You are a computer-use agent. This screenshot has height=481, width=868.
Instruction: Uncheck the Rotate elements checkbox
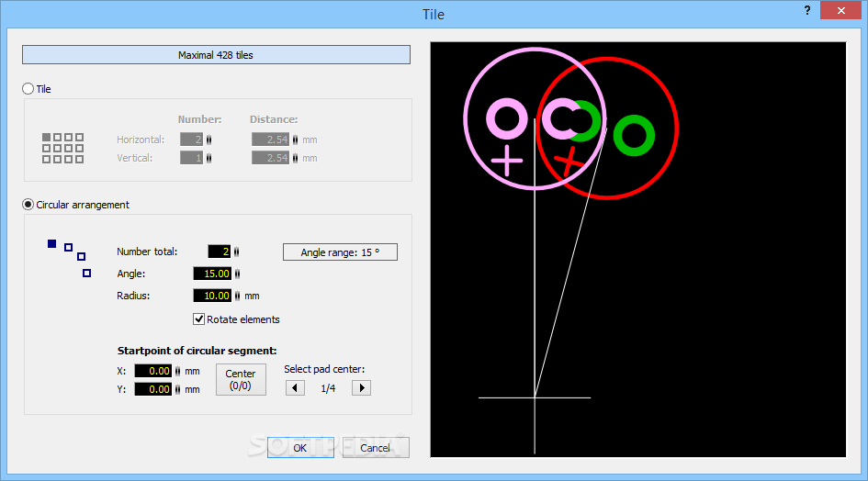pos(198,319)
